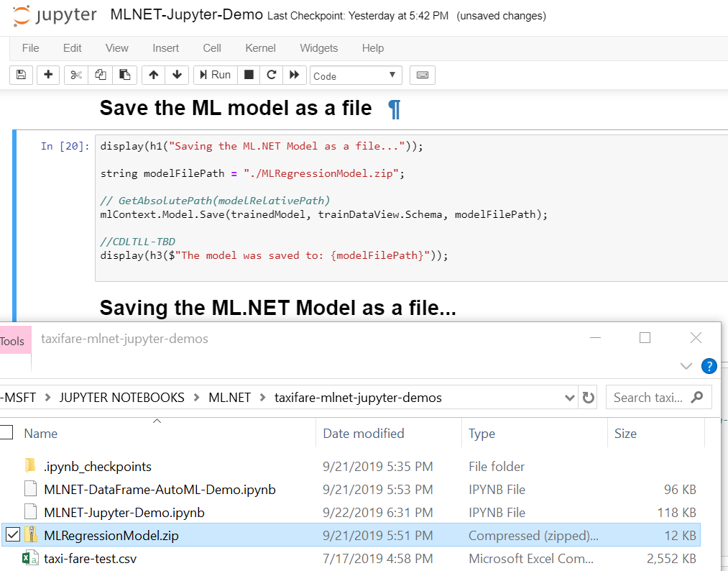This screenshot has height=571, width=728.
Task: Toggle the select-all checkbox in header
Action: 6,432
